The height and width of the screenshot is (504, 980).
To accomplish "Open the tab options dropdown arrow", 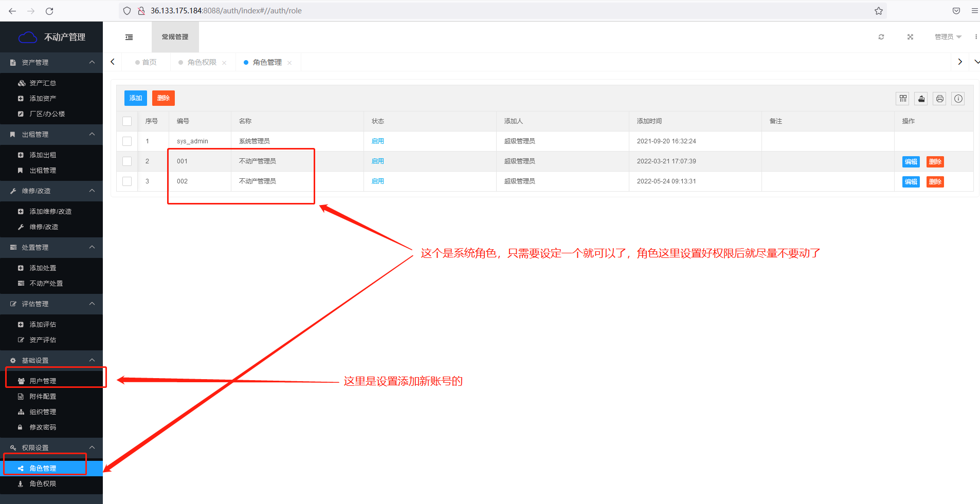I will (x=976, y=62).
